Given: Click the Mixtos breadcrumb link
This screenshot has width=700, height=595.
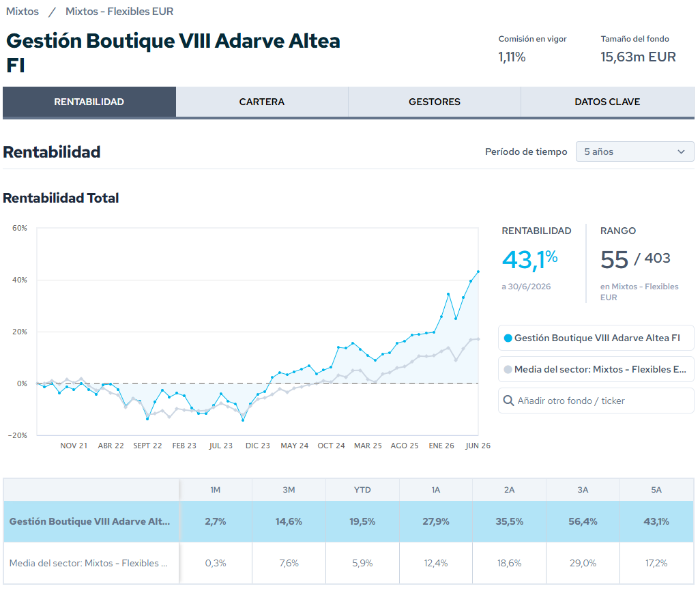Looking at the screenshot, I should click(23, 11).
